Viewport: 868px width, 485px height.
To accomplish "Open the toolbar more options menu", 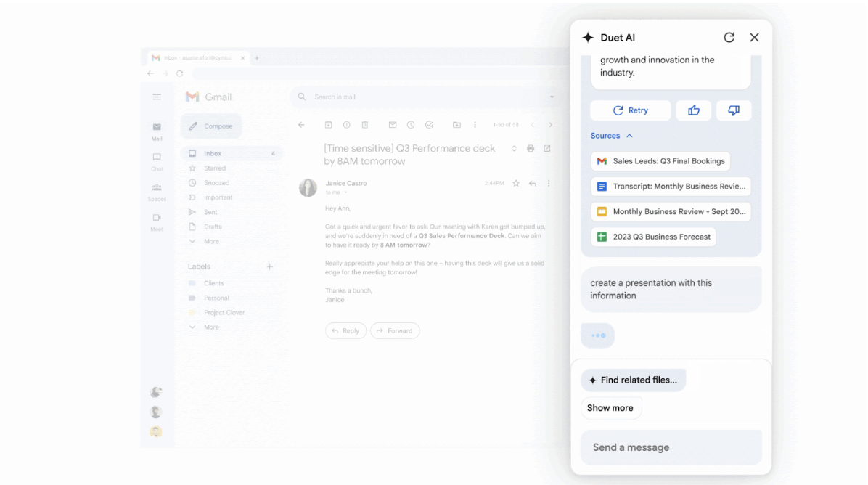I will point(475,125).
